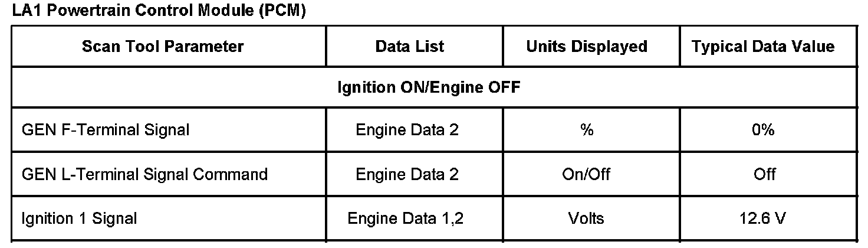Click the % units cell
Screen dimensions: 868x248
[587, 130]
